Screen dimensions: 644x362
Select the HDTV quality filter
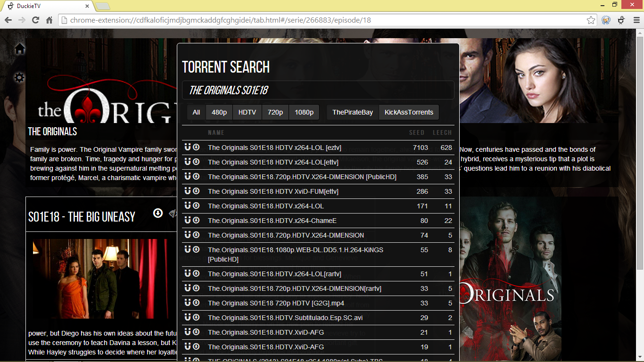pyautogui.click(x=247, y=112)
